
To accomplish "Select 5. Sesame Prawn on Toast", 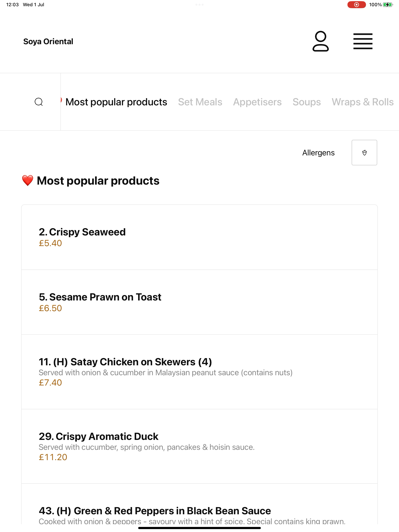I will coord(199,302).
